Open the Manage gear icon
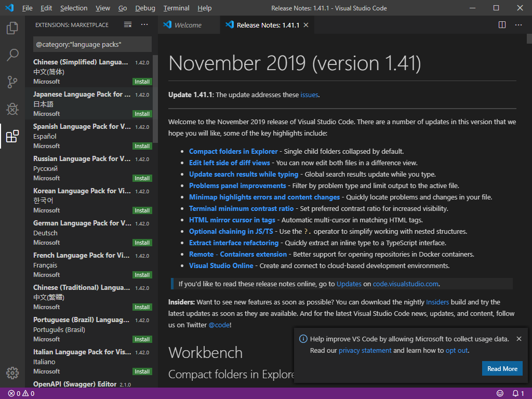The image size is (532, 399). pyautogui.click(x=12, y=373)
